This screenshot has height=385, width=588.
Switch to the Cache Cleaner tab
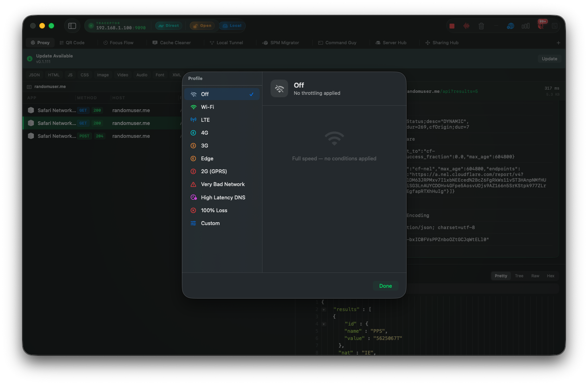tap(172, 43)
